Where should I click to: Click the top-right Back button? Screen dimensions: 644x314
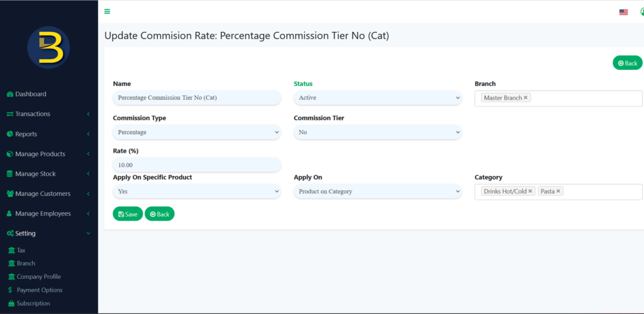tap(627, 63)
